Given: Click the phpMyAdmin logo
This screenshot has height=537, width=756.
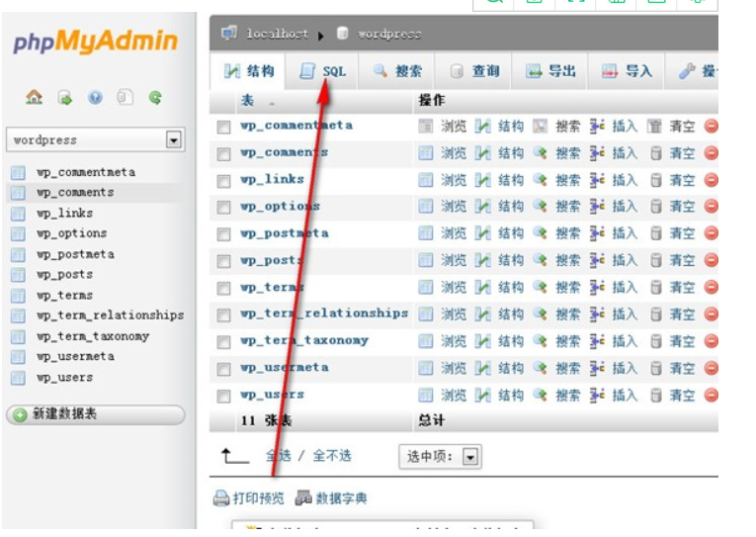Looking at the screenshot, I should pyautogui.click(x=96, y=41).
